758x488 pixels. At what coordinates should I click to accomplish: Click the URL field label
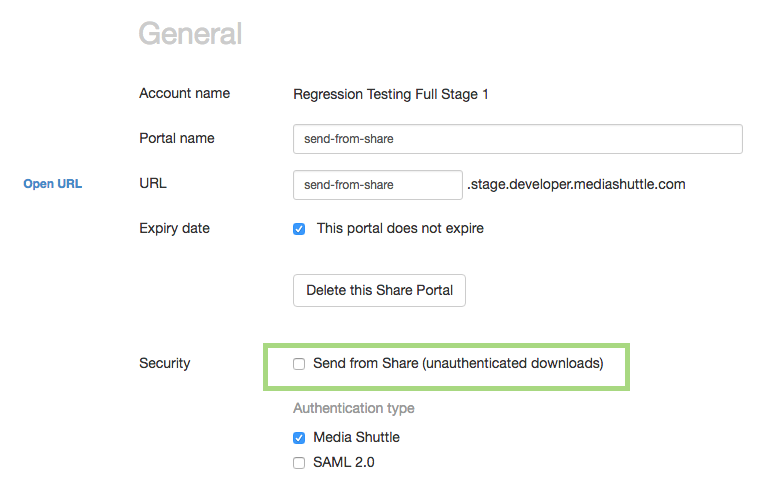click(x=152, y=184)
